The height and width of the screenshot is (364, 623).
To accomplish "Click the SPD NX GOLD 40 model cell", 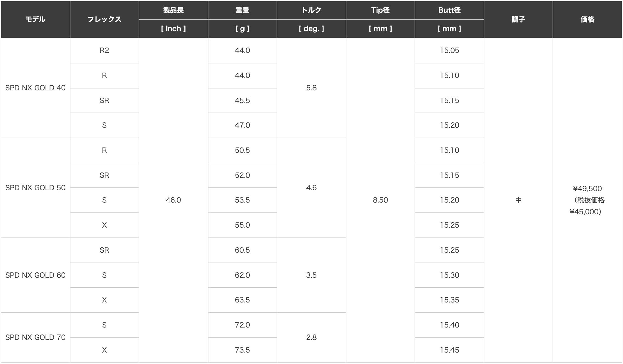I will point(35,88).
